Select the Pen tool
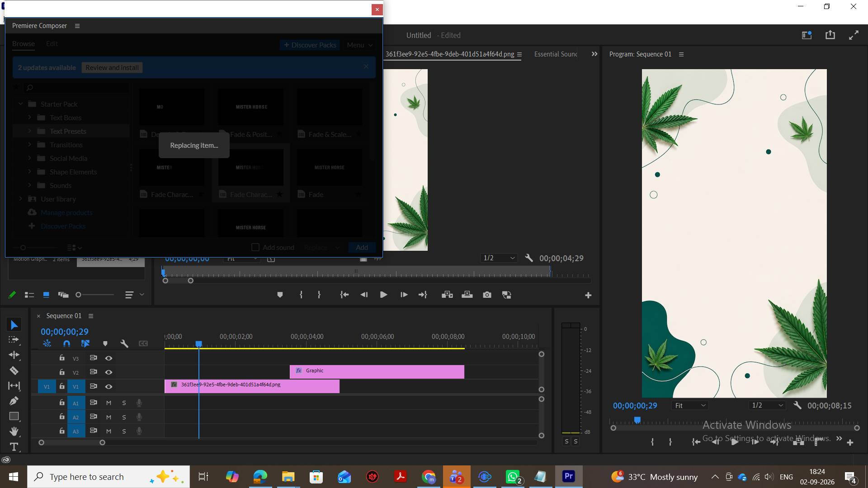The width and height of the screenshot is (868, 488). (14, 401)
